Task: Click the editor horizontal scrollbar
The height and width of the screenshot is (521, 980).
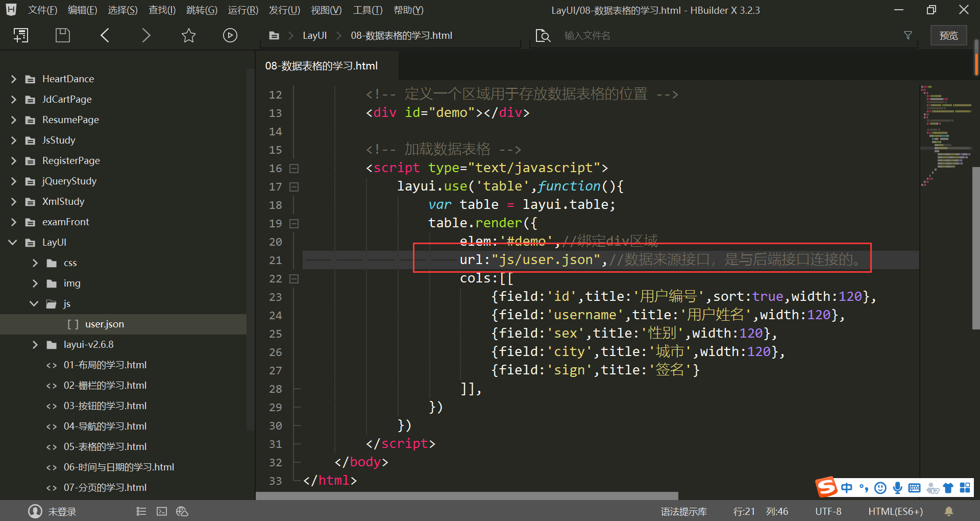Action: (x=467, y=496)
